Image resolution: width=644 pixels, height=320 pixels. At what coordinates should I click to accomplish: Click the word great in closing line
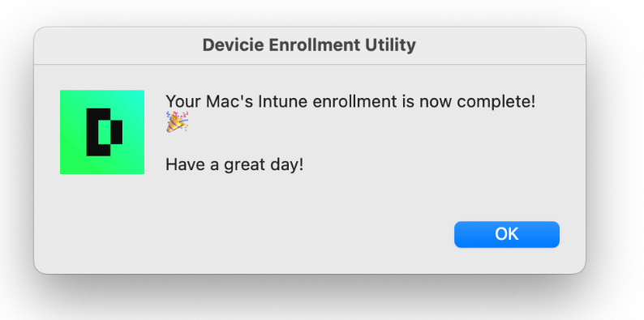(243, 166)
